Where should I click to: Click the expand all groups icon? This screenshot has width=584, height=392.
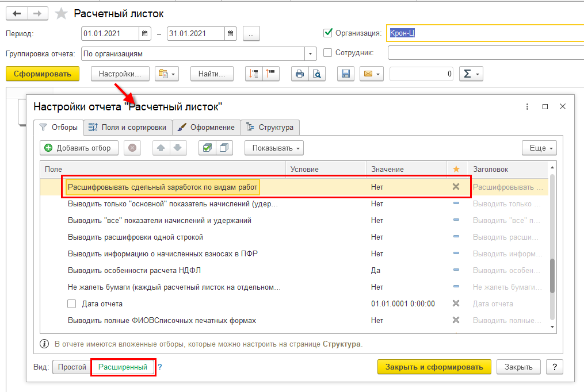point(254,74)
